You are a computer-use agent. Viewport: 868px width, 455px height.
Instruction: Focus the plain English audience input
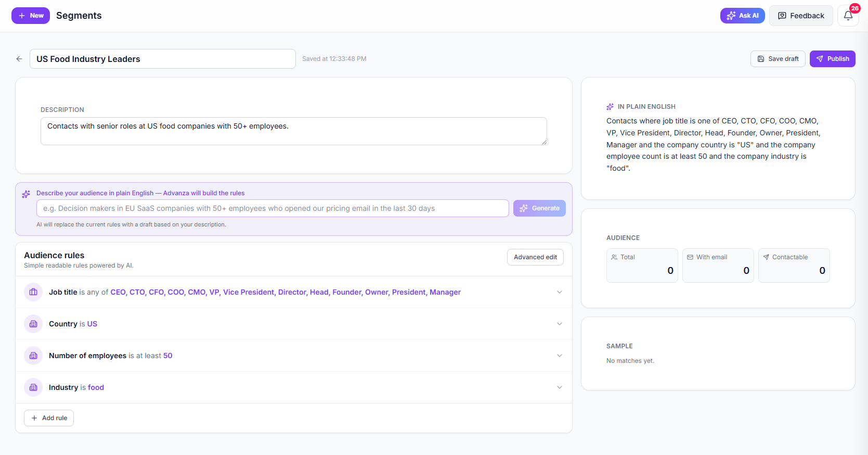tap(273, 208)
